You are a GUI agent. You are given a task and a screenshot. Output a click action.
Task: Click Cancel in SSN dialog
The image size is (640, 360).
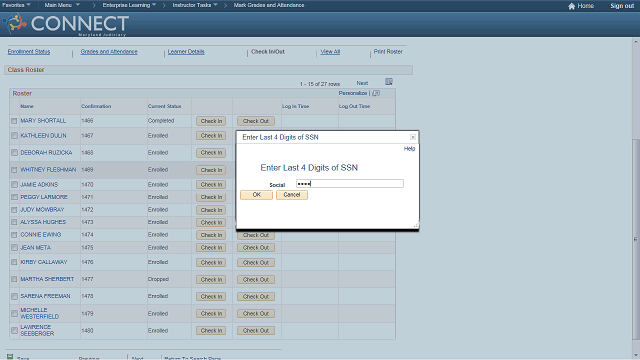(x=292, y=195)
